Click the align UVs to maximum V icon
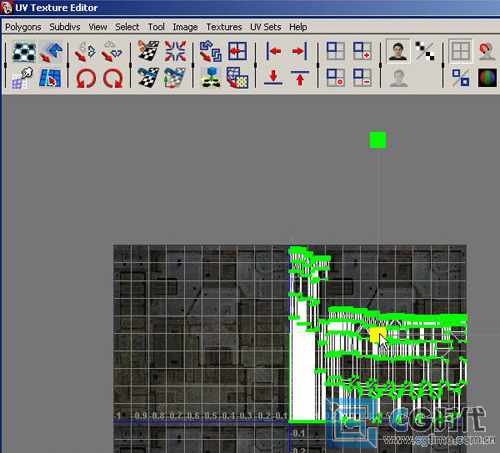The image size is (500, 453). [x=300, y=78]
